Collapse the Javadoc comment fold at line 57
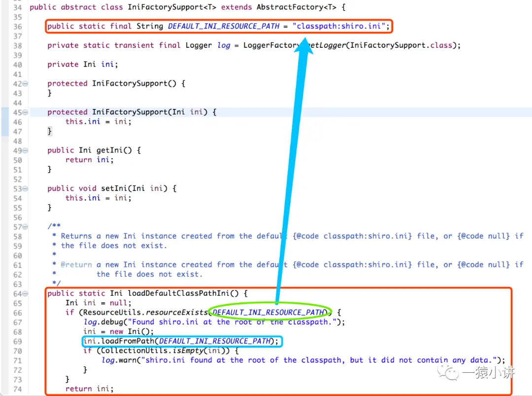Viewport: 532px width, 396px height. pyautogui.click(x=25, y=226)
